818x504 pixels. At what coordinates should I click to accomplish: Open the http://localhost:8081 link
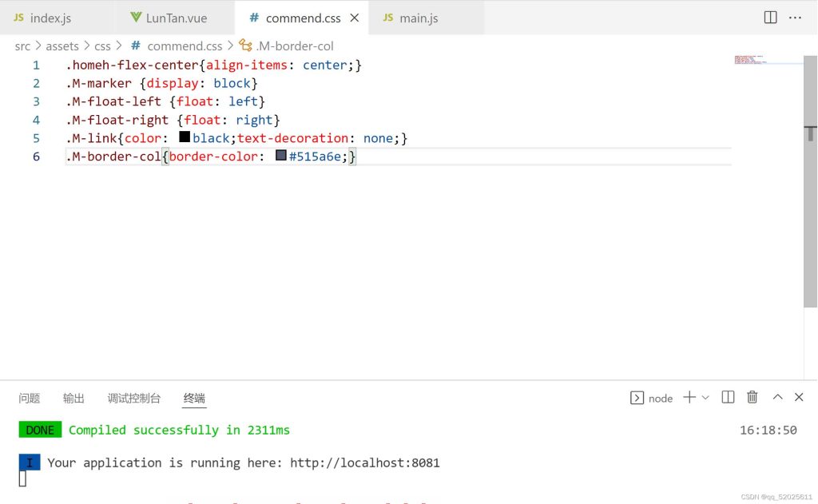[364, 462]
